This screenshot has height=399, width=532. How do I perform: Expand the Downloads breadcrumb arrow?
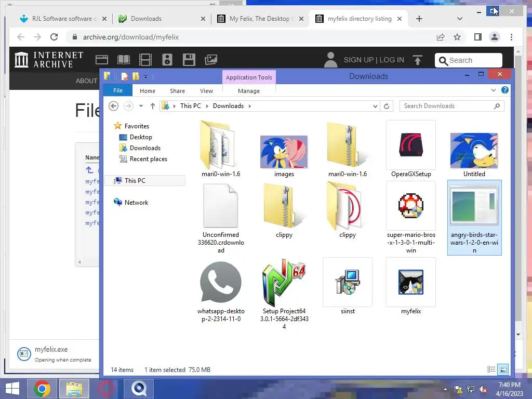pyautogui.click(x=250, y=106)
